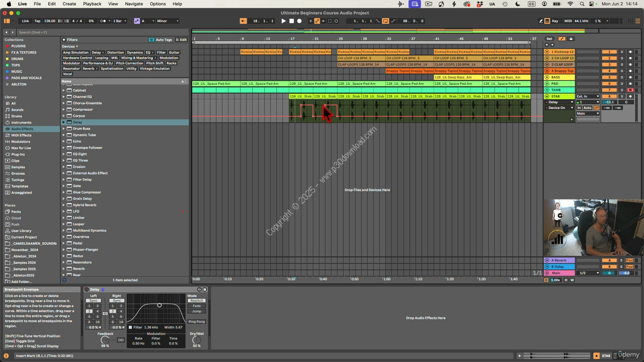
Task: Launch clip icon on PAD track header
Action: (x=547, y=84)
